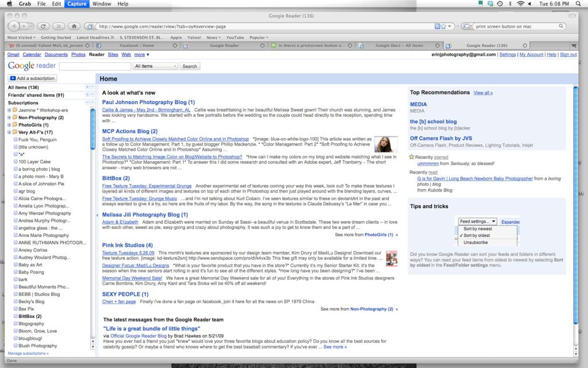Click the feed icon beside Becky's Blog
Screen dimensions: 588x368
[16, 301]
